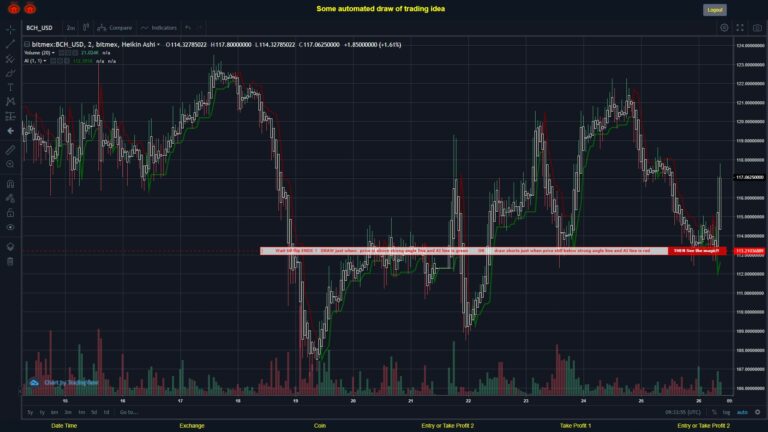Select the trend line drawing tool
The height and width of the screenshot is (432, 768).
[10, 44]
